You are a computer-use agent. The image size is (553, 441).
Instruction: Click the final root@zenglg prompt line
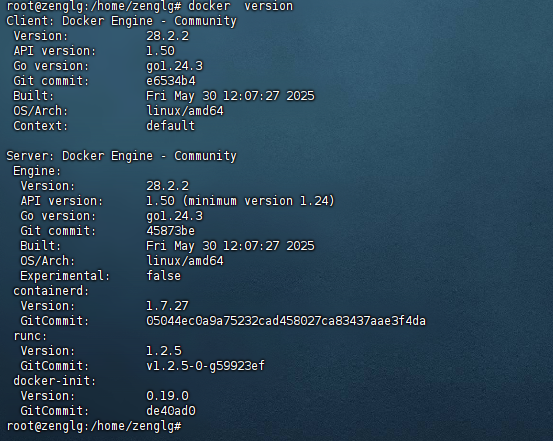click(x=94, y=426)
